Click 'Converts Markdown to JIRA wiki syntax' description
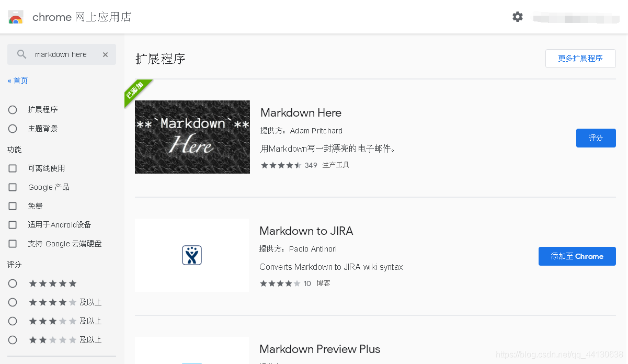 tap(331, 267)
